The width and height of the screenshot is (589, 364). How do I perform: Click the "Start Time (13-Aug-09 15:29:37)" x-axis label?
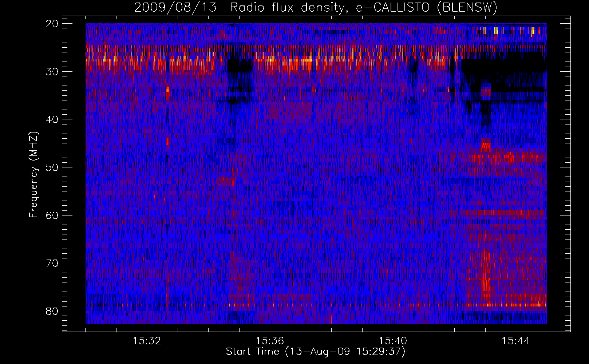(316, 352)
